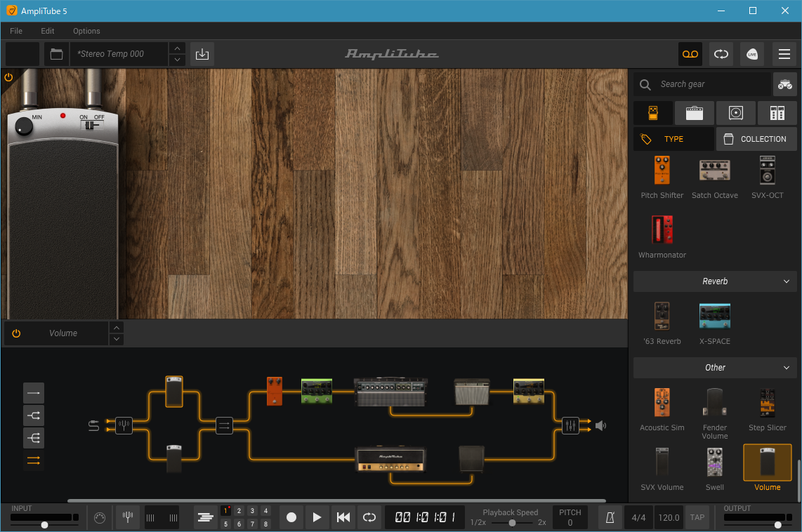Select the amplifiers gear category
The width and height of the screenshot is (802, 532).
(694, 113)
